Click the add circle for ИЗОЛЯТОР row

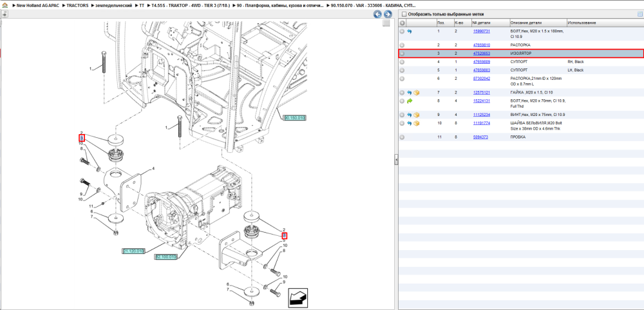point(402,54)
